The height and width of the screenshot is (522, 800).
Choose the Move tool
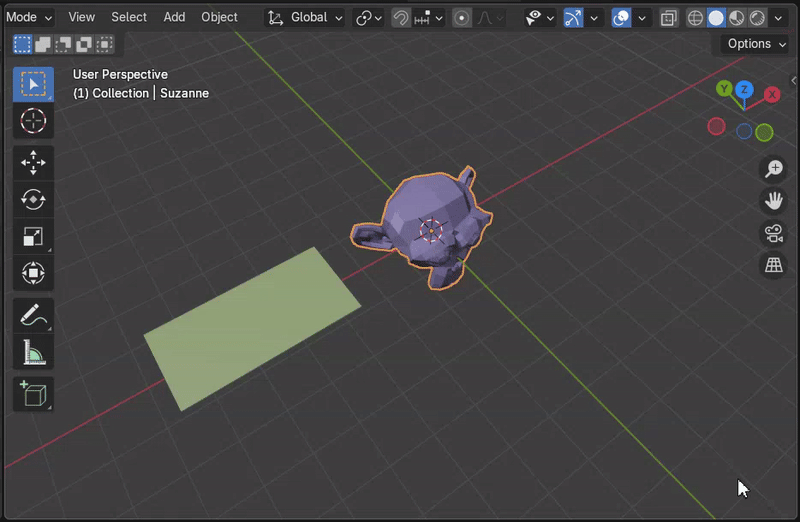33,163
